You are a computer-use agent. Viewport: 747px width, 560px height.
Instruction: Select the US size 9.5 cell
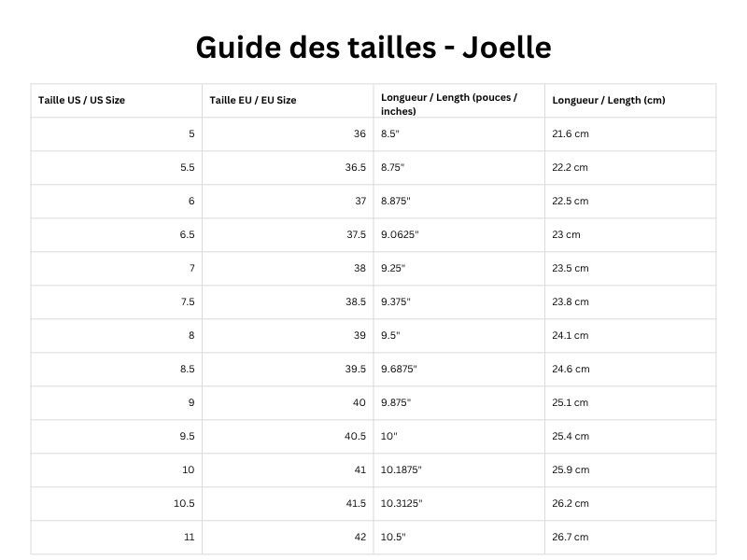coord(187,436)
